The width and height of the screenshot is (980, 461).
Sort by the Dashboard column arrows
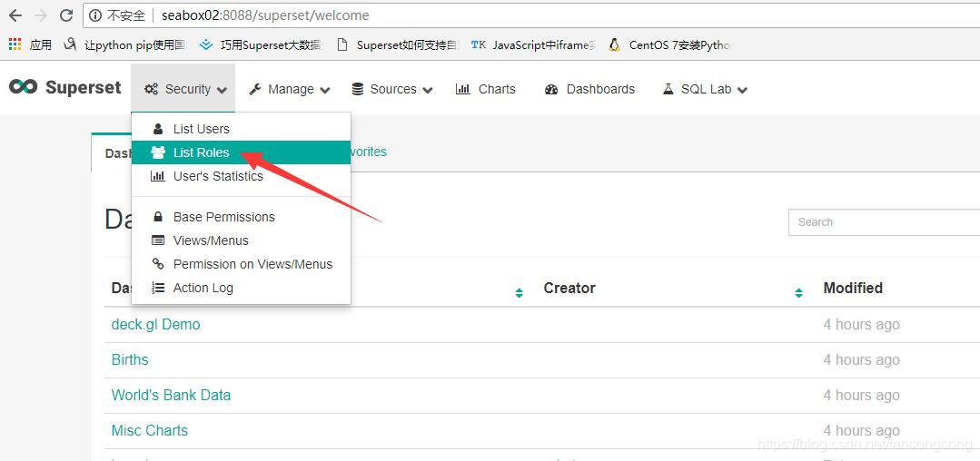tap(519, 292)
